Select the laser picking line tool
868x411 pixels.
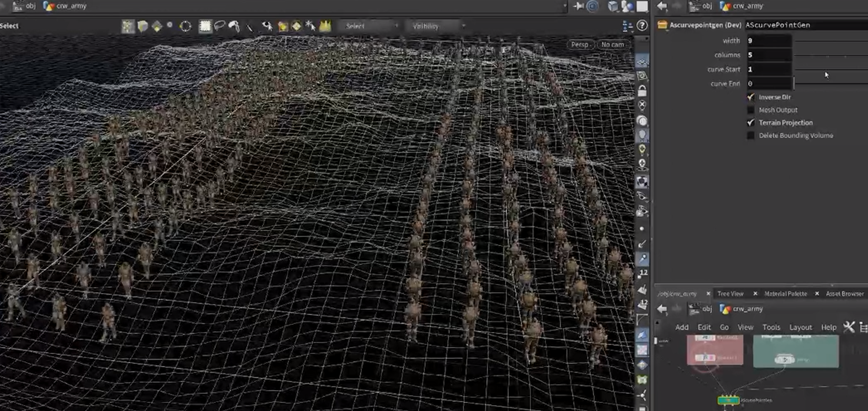point(249,27)
